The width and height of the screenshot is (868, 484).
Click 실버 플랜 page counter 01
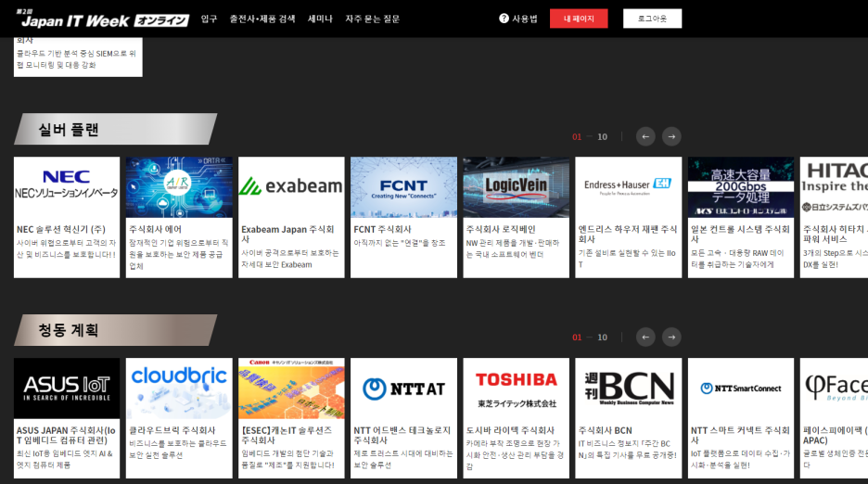tap(577, 137)
